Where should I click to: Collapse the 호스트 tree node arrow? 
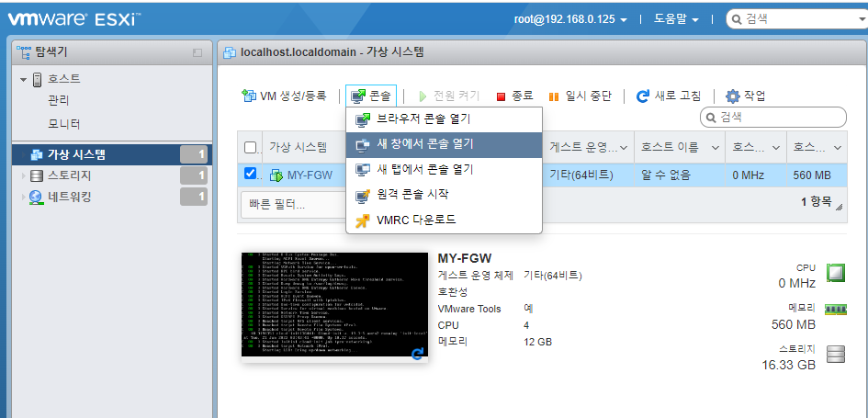pyautogui.click(x=23, y=80)
